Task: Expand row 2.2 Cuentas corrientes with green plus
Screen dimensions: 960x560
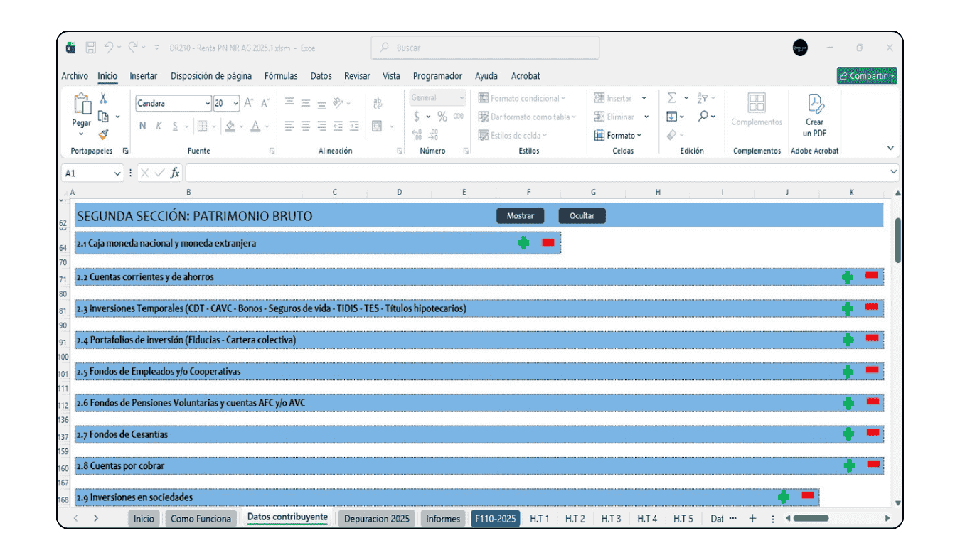Action: click(x=847, y=277)
